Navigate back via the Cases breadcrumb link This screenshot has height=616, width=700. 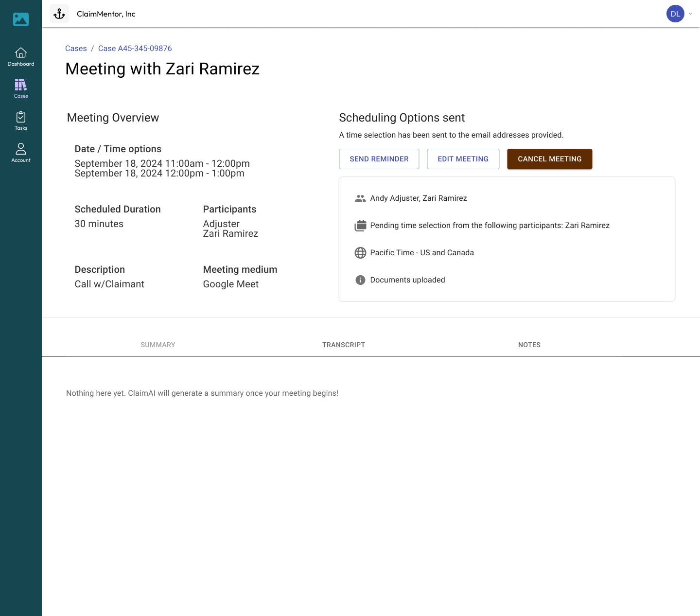(x=76, y=48)
